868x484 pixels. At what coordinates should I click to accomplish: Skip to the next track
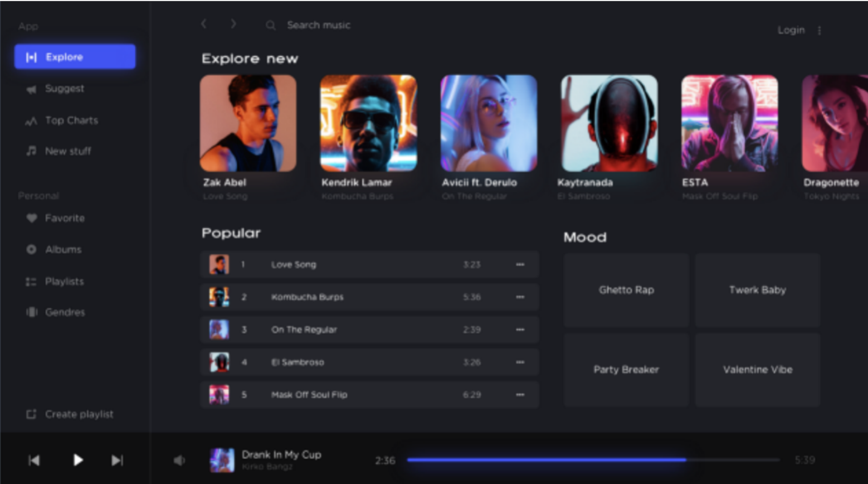tap(117, 460)
